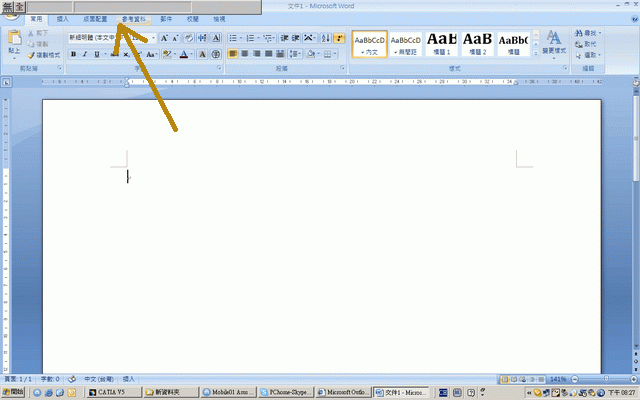
Task: Click the Cut (剪下) command
Action: pyautogui.click(x=38, y=33)
